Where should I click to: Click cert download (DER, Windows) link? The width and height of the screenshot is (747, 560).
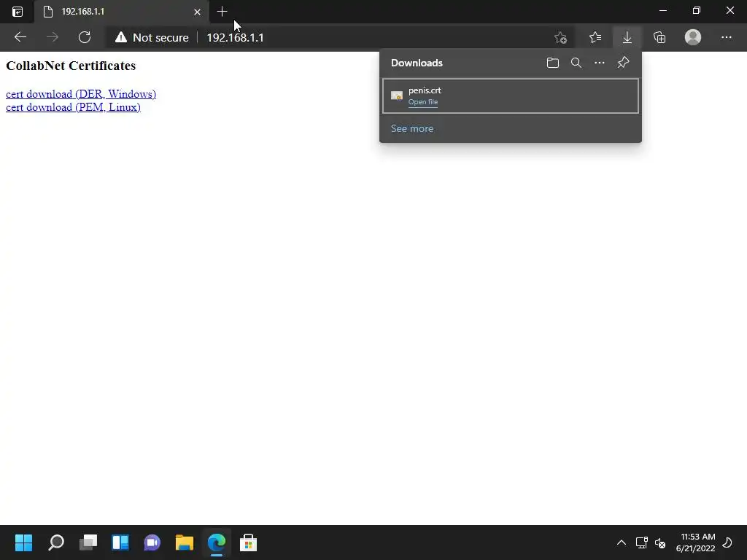coord(81,94)
